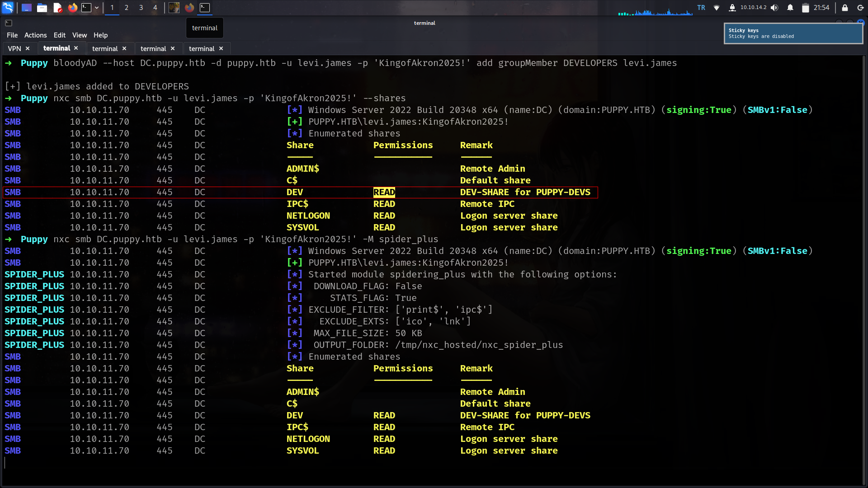The width and height of the screenshot is (868, 488).
Task: Open the file manager launcher icon
Action: (x=42, y=7)
